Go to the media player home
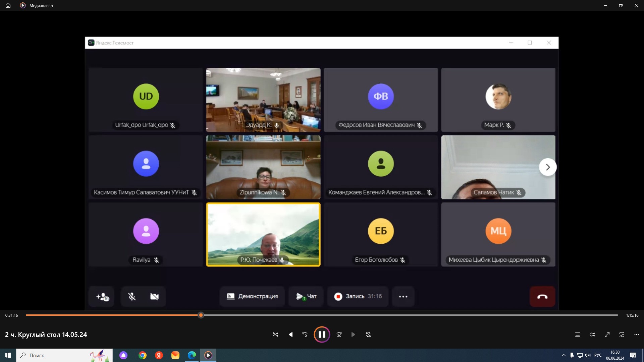 [x=8, y=5]
